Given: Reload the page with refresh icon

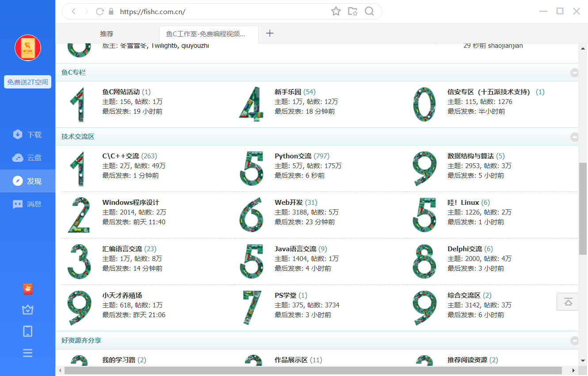Looking at the screenshot, I should (x=100, y=12).
